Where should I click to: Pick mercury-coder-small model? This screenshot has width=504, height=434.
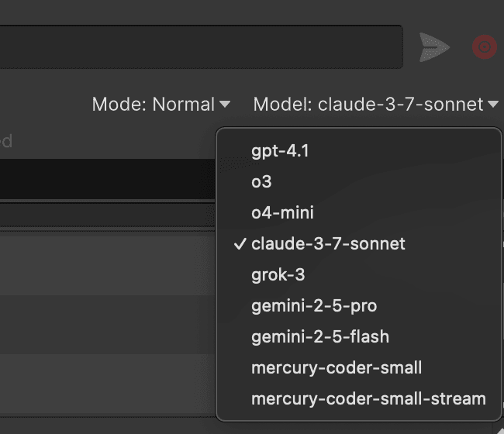tap(337, 367)
